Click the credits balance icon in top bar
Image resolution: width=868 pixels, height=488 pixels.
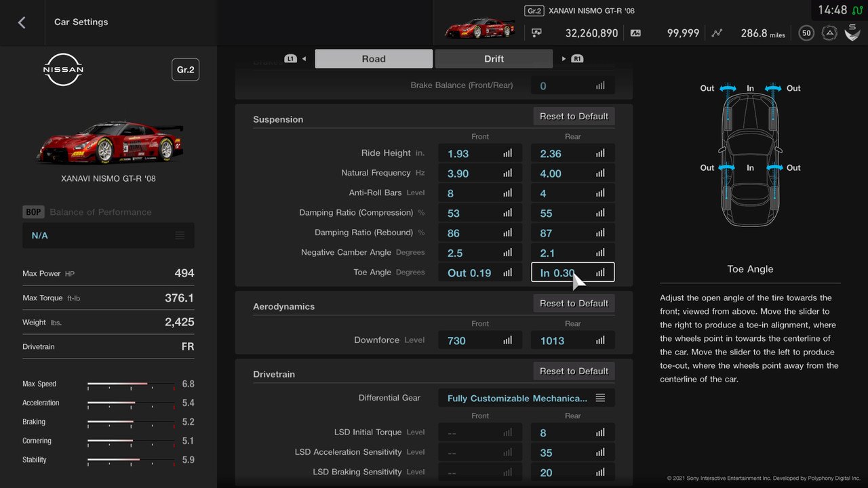click(x=536, y=33)
